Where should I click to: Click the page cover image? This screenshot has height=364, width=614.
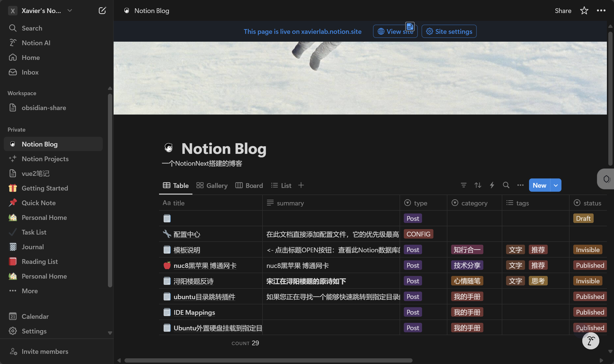pyautogui.click(x=360, y=78)
